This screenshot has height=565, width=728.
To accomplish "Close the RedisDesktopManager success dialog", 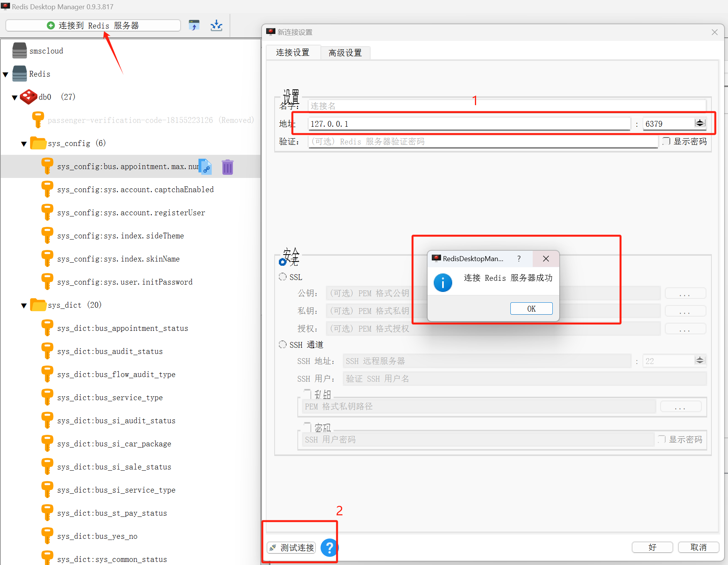I will 546,258.
